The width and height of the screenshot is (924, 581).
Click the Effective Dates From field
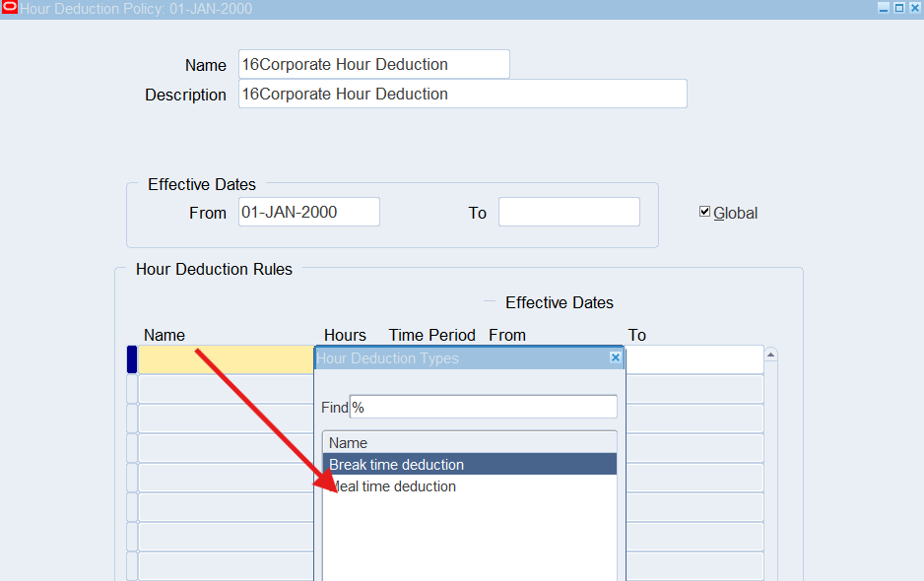pos(308,212)
